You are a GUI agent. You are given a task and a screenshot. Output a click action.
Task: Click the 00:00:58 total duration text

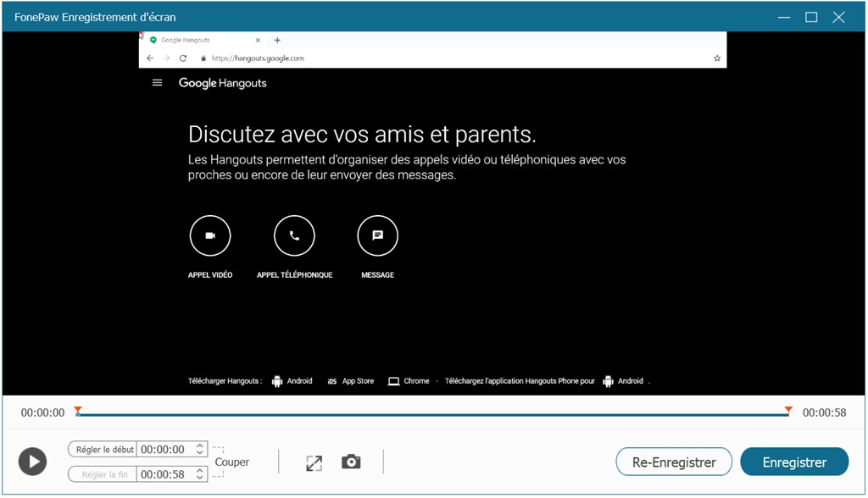pos(824,412)
